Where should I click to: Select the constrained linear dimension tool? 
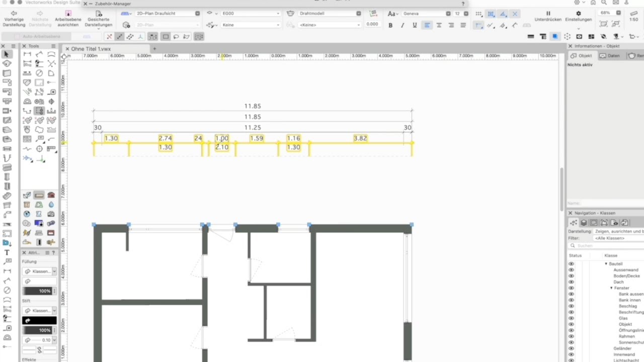(27, 54)
